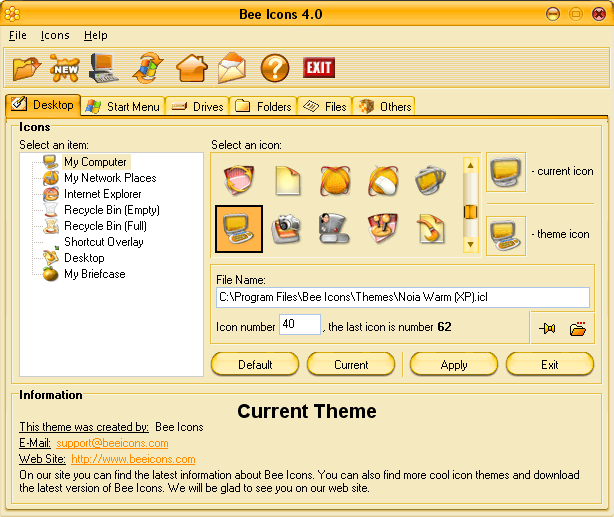This screenshot has width=614, height=517.
Task: Click the theme icon preview thumbnail
Action: tap(506, 236)
